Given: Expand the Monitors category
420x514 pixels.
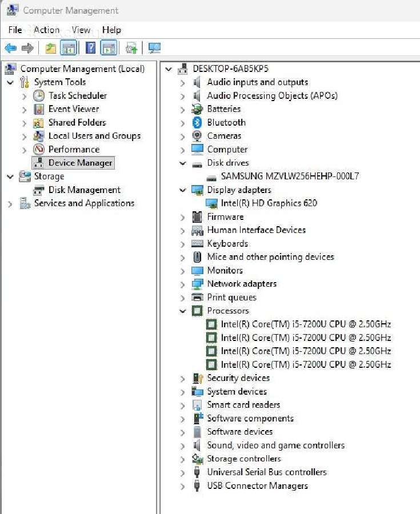Looking at the screenshot, I should pyautogui.click(x=183, y=271).
